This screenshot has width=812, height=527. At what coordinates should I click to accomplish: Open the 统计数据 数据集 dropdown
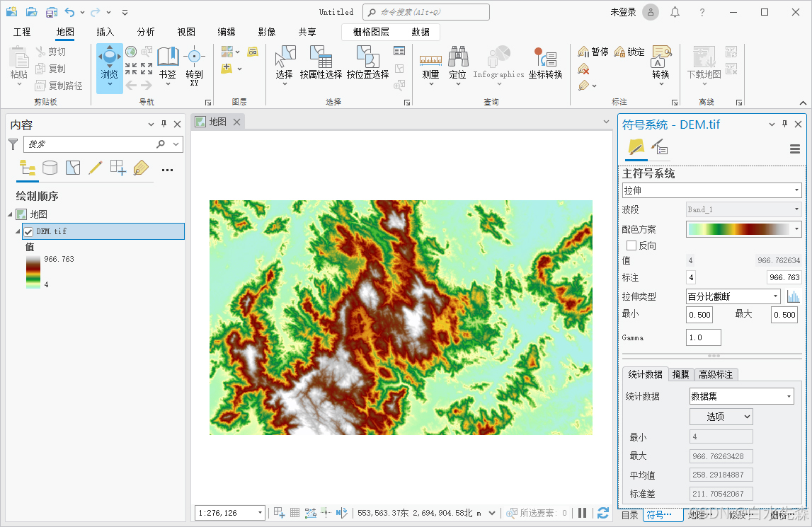pyautogui.click(x=742, y=396)
